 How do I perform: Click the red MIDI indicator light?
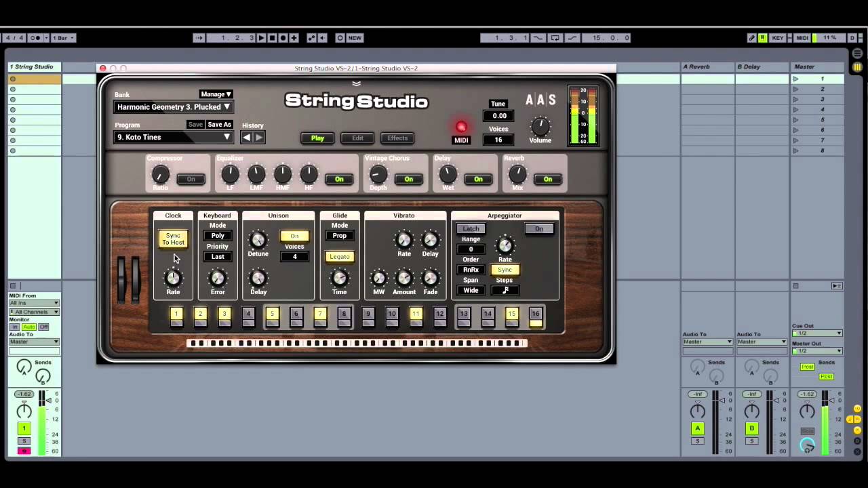pyautogui.click(x=461, y=127)
